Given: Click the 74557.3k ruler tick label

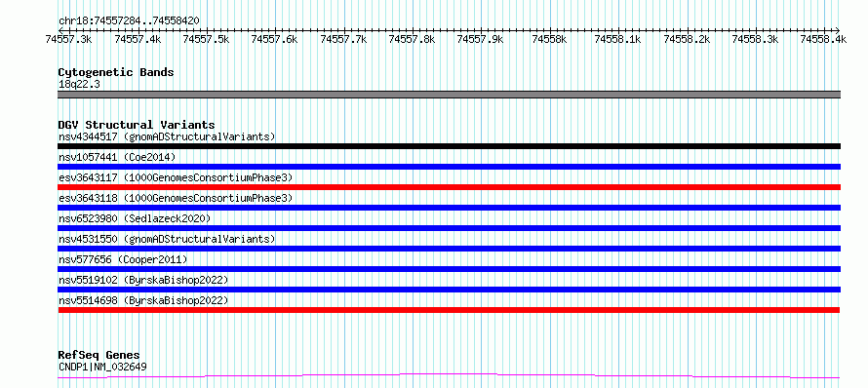Looking at the screenshot, I should click(x=68, y=39).
